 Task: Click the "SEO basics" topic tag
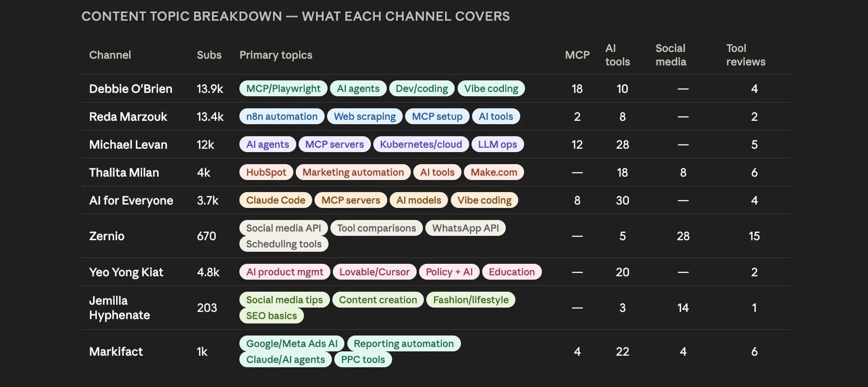pos(271,316)
